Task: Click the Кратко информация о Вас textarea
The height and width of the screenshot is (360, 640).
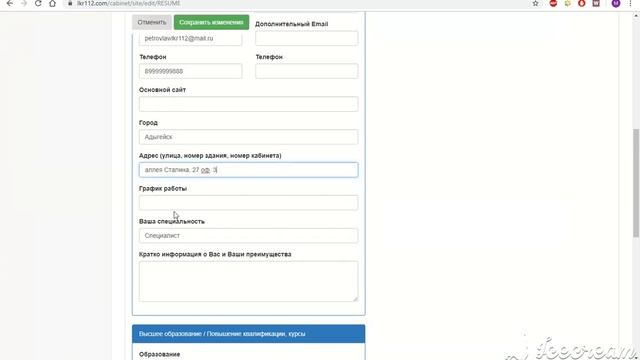Action: [x=249, y=281]
